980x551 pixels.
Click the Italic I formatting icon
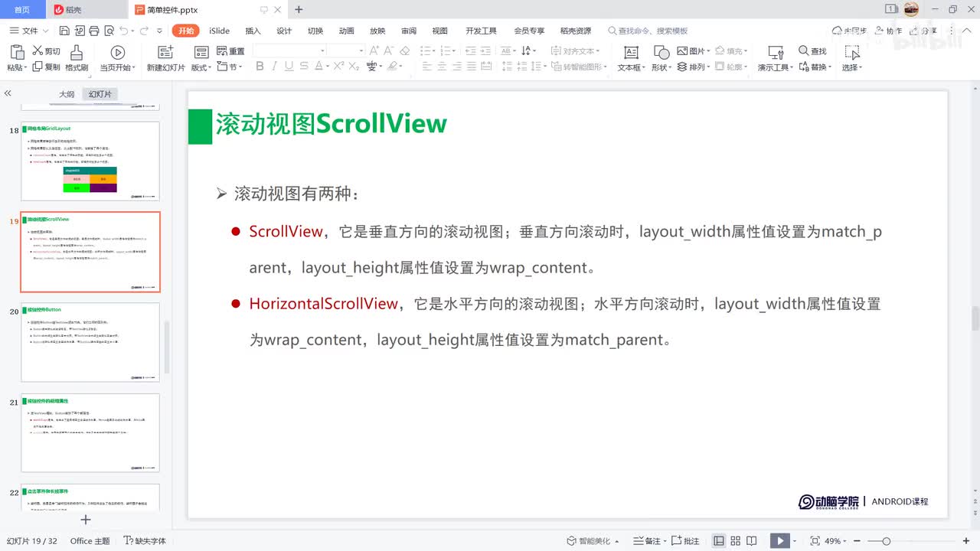click(x=275, y=67)
